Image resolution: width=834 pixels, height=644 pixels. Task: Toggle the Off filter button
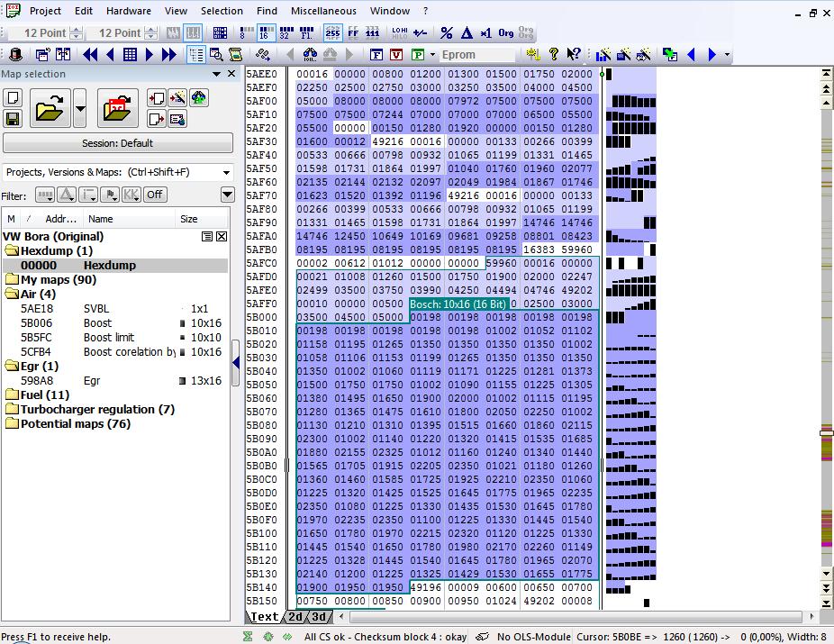click(154, 195)
